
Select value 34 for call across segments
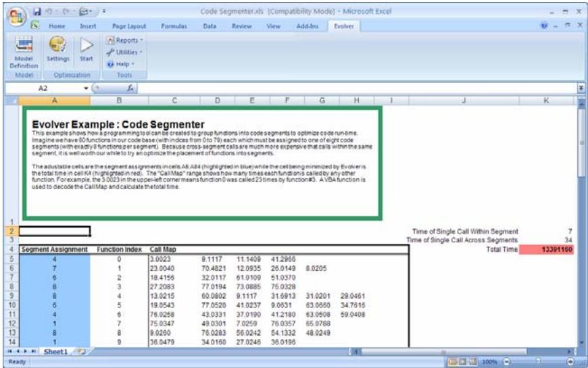click(x=546, y=240)
